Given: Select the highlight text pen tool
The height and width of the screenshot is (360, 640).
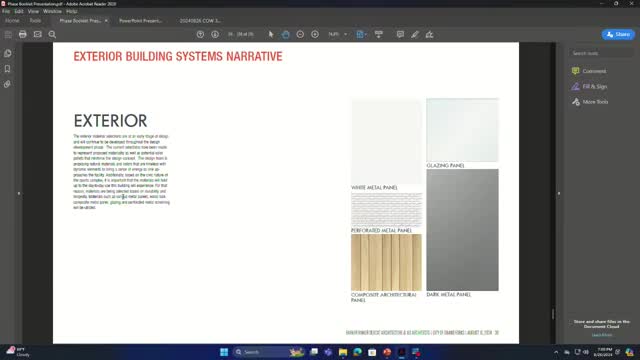Looking at the screenshot, I should coord(415,34).
